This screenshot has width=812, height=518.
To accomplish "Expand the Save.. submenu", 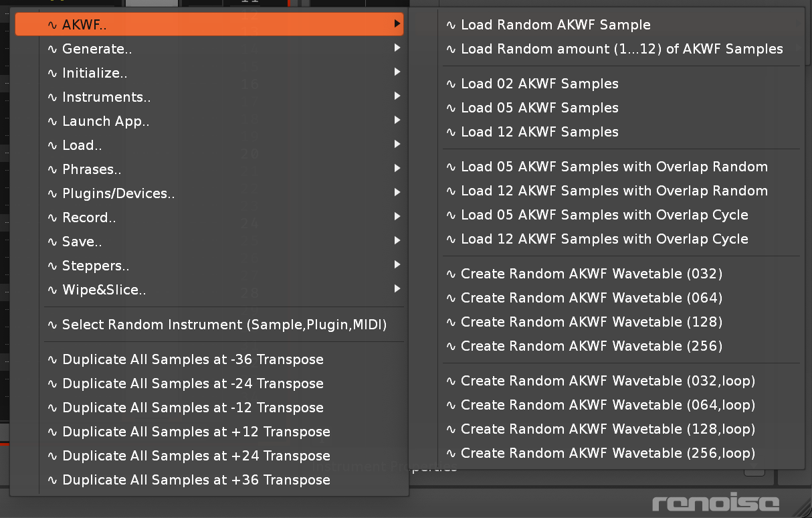I will (209, 242).
